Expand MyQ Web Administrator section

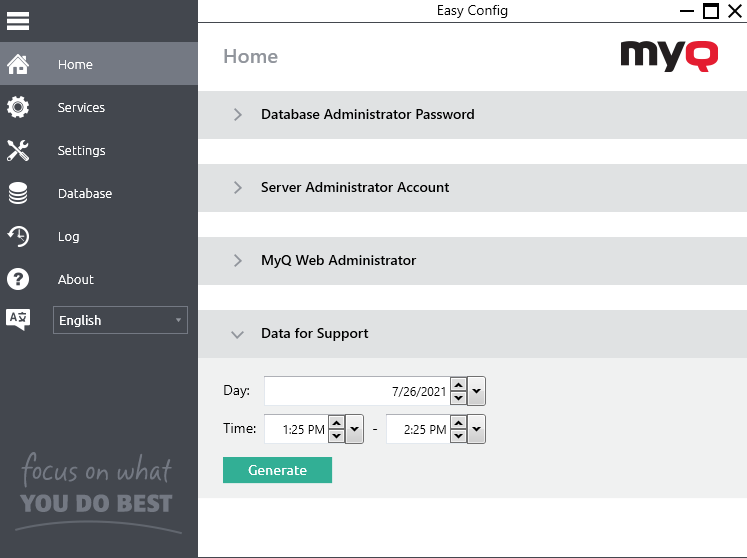pyautogui.click(x=238, y=261)
